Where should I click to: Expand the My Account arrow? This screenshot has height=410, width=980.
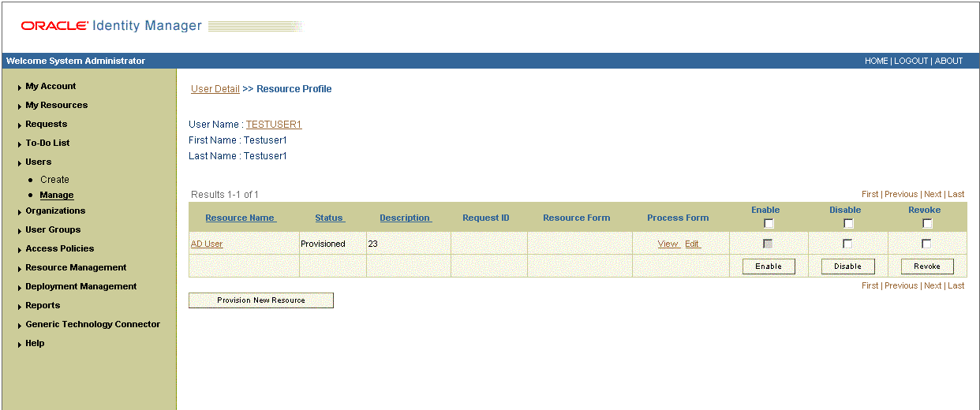tap(19, 88)
